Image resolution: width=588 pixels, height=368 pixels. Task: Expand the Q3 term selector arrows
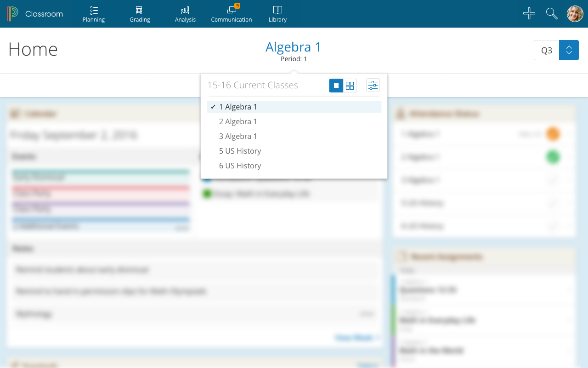[569, 50]
